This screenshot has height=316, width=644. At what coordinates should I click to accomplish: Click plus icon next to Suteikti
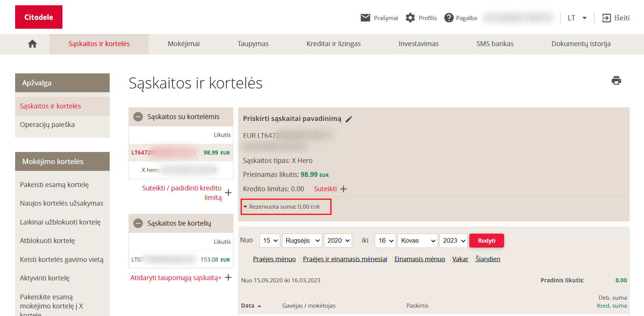[x=343, y=189]
